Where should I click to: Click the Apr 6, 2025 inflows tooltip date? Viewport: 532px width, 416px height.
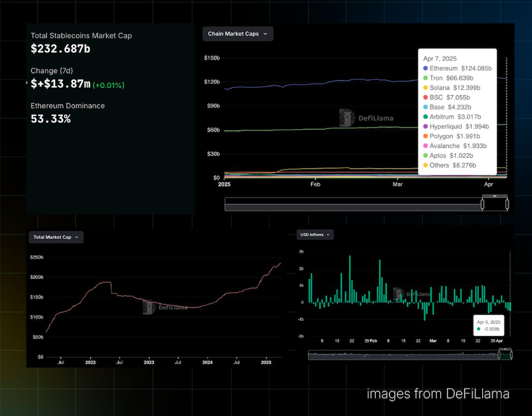click(489, 322)
